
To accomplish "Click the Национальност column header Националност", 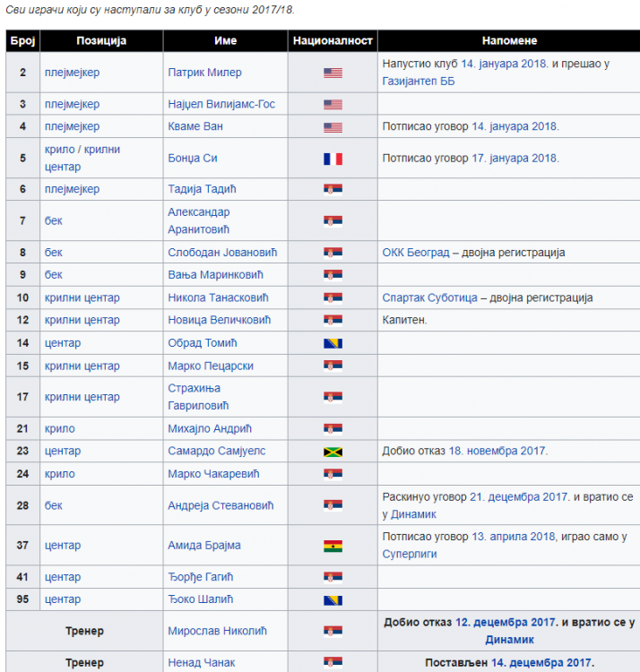I will pyautogui.click(x=333, y=40).
